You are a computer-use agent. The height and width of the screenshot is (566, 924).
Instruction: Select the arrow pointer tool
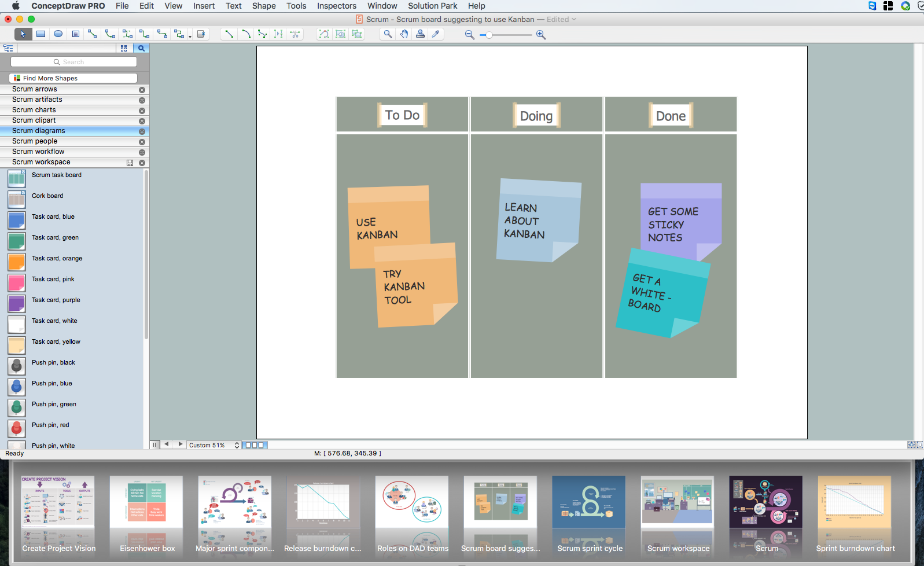pos(23,34)
